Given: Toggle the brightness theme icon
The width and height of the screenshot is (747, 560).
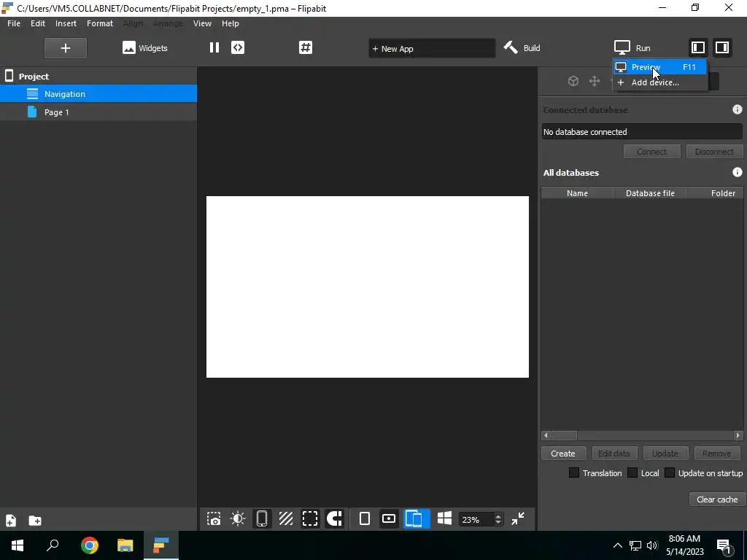Looking at the screenshot, I should tap(238, 518).
